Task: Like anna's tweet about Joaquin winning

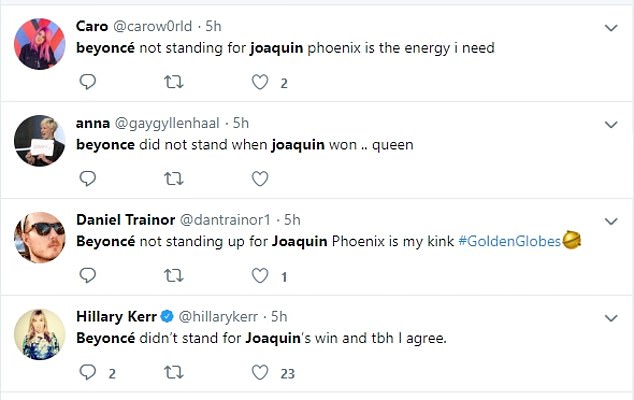Action: [260, 178]
